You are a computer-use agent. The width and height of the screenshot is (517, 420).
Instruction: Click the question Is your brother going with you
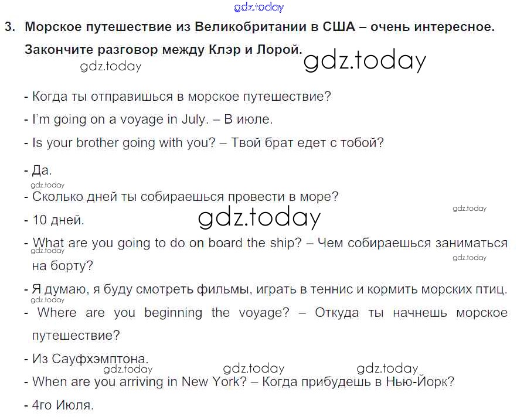pyautogui.click(x=124, y=142)
